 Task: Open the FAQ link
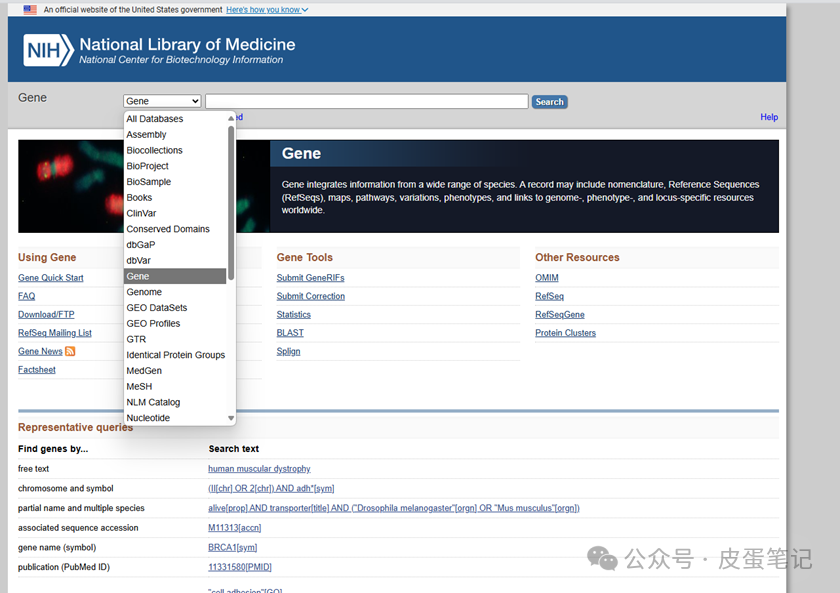(x=26, y=296)
